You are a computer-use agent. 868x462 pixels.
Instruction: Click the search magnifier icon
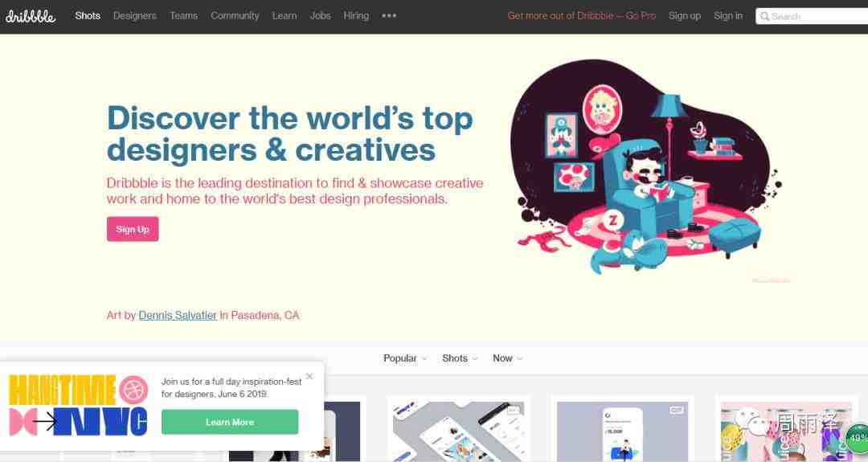[764, 17]
